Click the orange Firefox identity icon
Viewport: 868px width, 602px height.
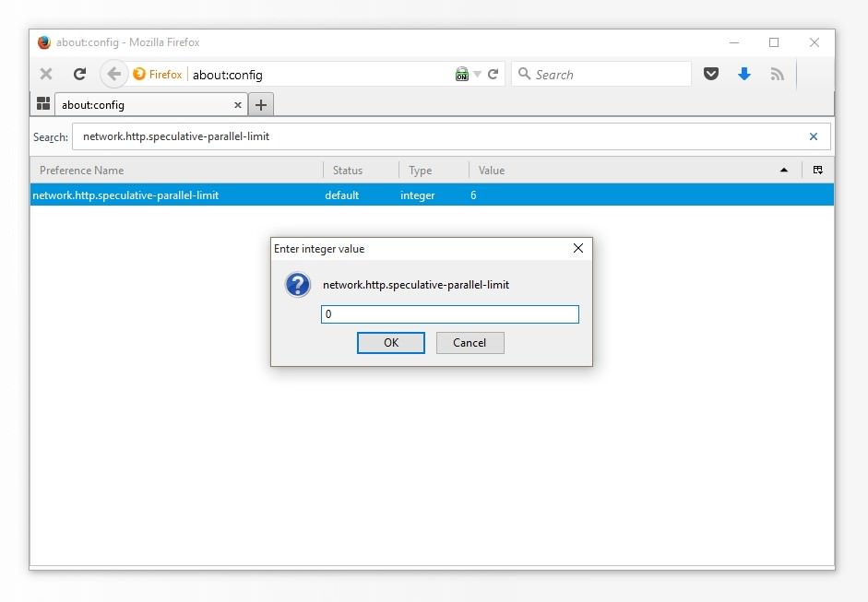click(x=139, y=74)
